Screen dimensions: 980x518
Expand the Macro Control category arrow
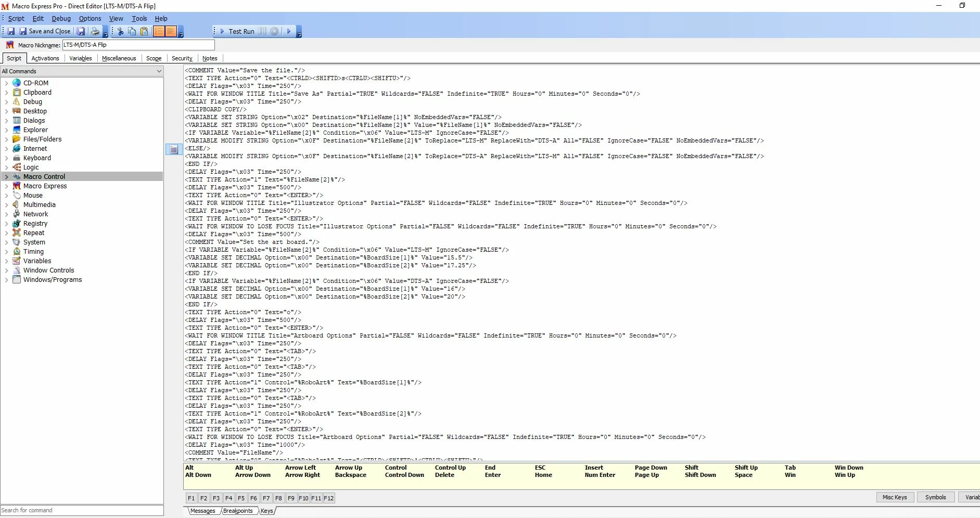6,177
